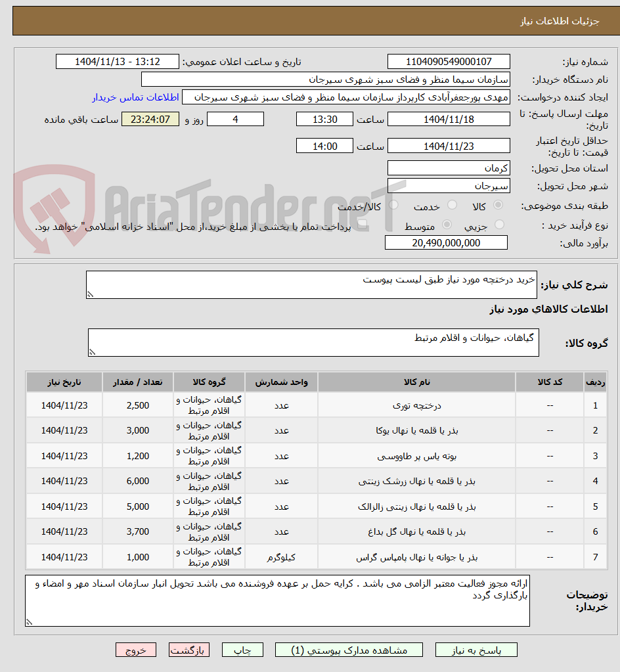Click the ردیف column header
This screenshot has height=672, width=620.
[595, 382]
